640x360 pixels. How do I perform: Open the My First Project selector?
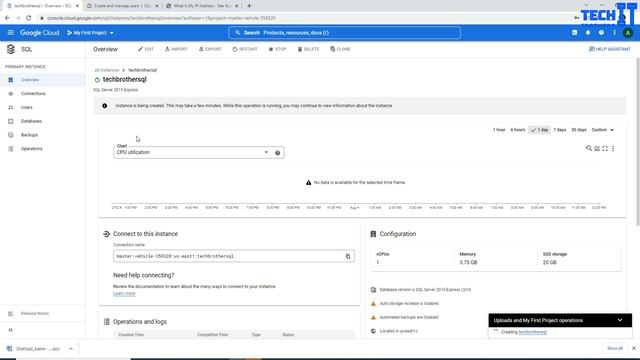(90, 33)
